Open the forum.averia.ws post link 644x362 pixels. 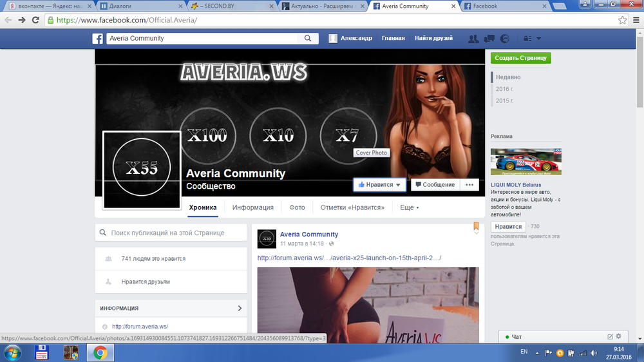pyautogui.click(x=349, y=258)
